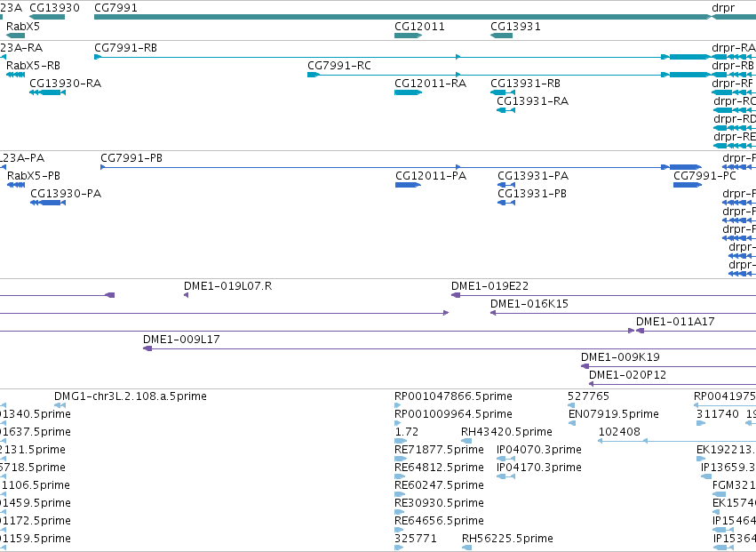This screenshot has width=756, height=552.
Task: Click the EN07919.5prime EST label
Action: click(x=613, y=414)
